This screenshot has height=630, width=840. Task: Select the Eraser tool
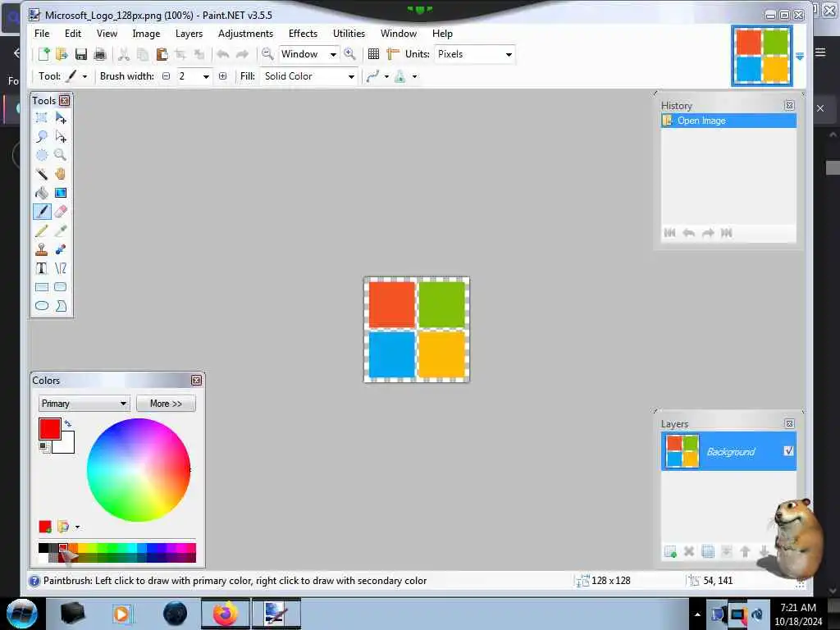pyautogui.click(x=61, y=212)
